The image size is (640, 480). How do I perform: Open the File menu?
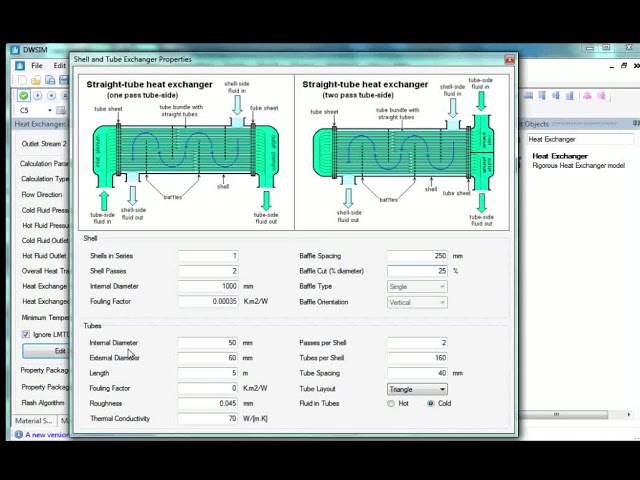tap(37, 65)
